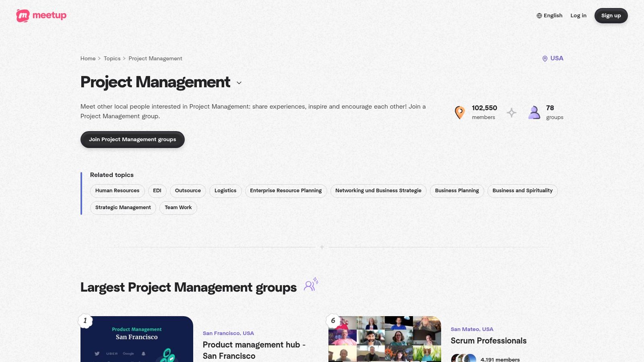Expand the number 6 badge on Scrum Professionals image
The image size is (644, 362).
[x=333, y=321]
